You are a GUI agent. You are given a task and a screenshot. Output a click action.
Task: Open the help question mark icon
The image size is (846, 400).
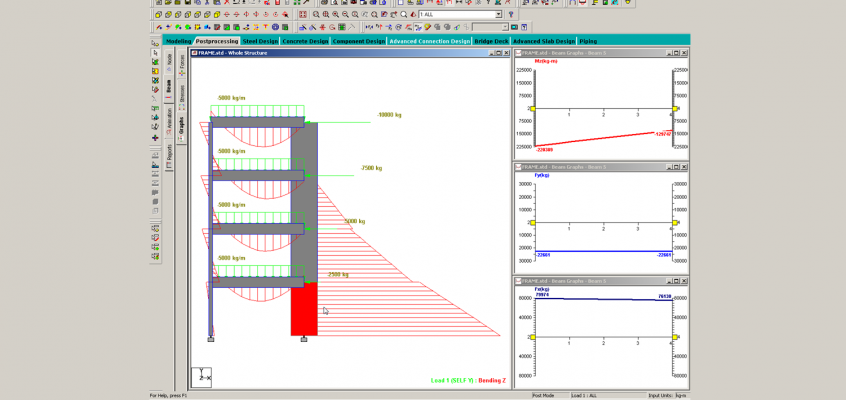click(x=511, y=15)
